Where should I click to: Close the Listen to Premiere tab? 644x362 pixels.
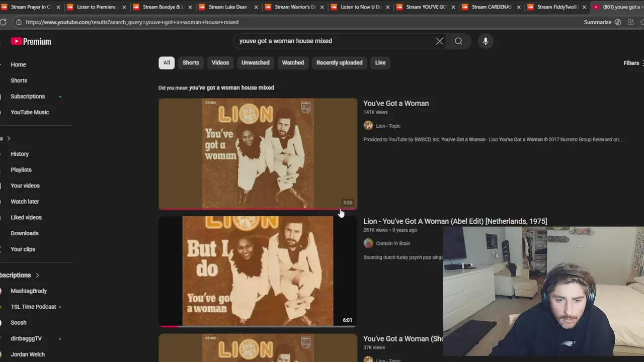pos(124,7)
